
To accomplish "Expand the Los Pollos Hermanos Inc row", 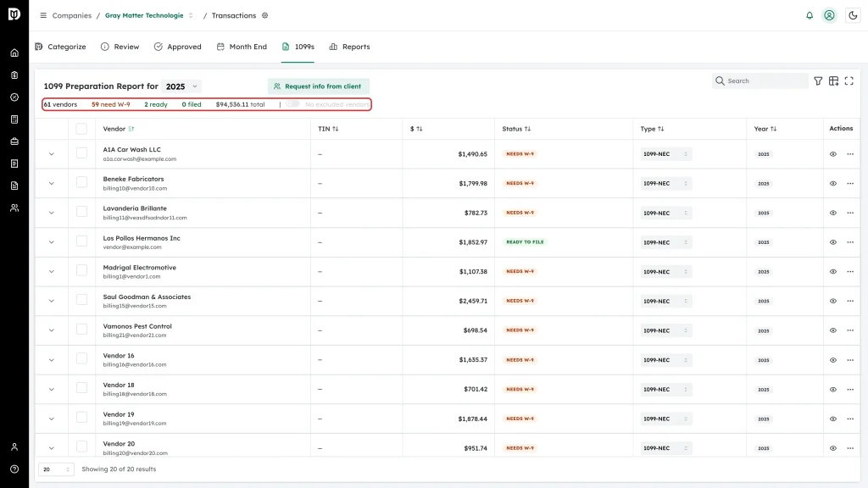I will (x=52, y=242).
